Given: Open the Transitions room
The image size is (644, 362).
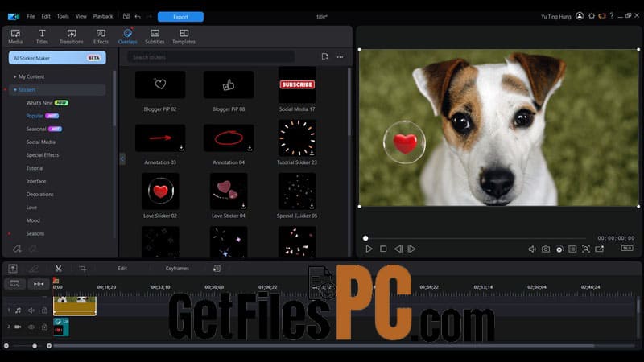Looking at the screenshot, I should point(72,36).
